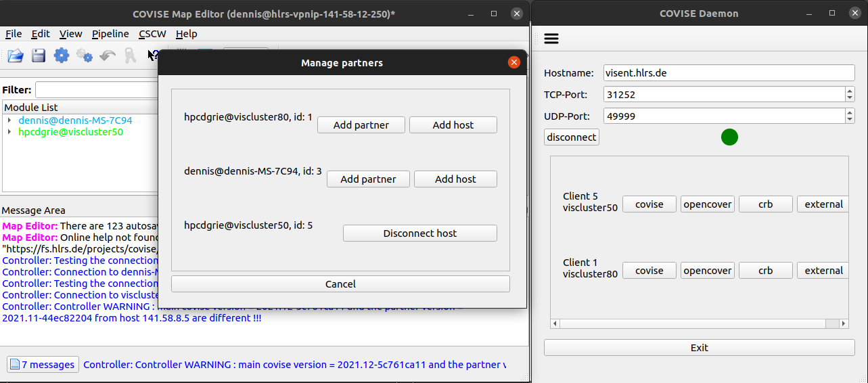
Task: Add partner for hpcdgrie@viscluster80
Action: pyautogui.click(x=361, y=125)
